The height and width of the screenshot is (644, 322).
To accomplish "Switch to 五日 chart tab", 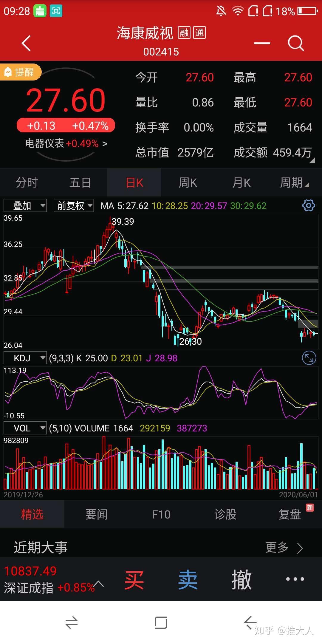I will click(x=80, y=182).
